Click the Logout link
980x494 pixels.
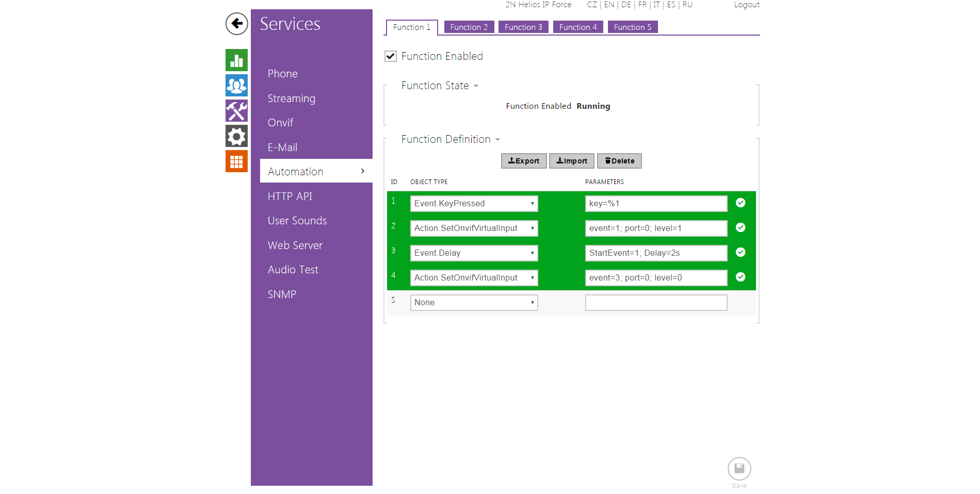click(746, 5)
